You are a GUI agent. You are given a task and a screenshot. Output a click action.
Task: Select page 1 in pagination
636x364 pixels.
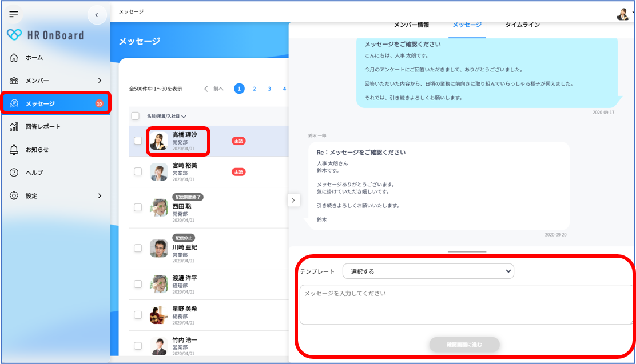tap(239, 89)
